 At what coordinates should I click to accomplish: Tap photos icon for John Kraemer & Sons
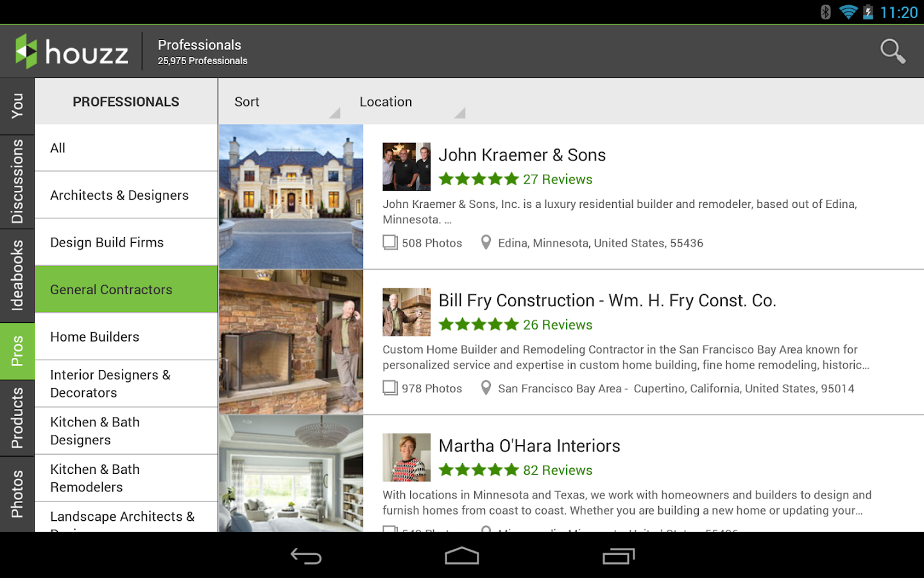click(x=390, y=243)
